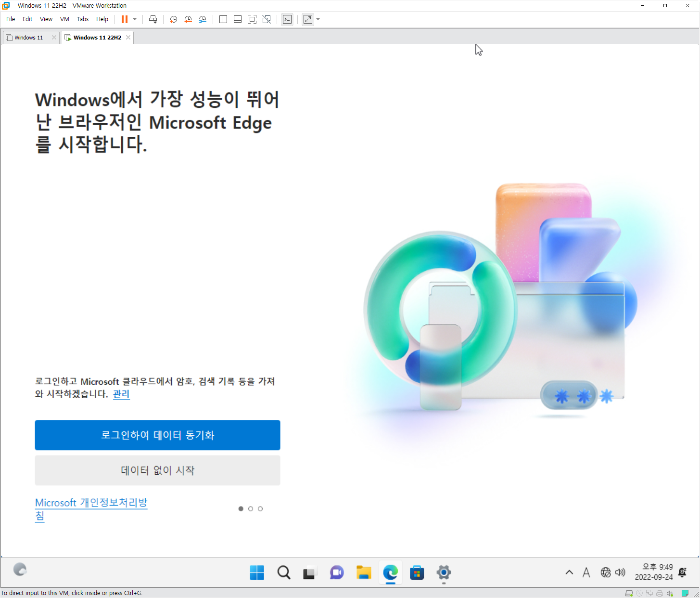Viewport: 700px width, 598px height.
Task: Click VMware printer status icon
Action: (x=660, y=593)
